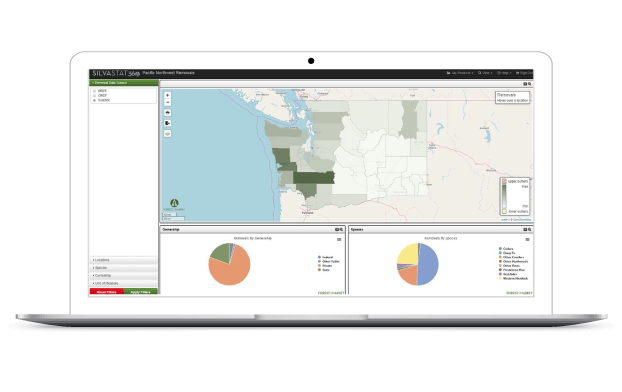Image resolution: width=622 pixels, height=392 pixels.
Task: Expand the Locations filter section
Action: [123, 260]
